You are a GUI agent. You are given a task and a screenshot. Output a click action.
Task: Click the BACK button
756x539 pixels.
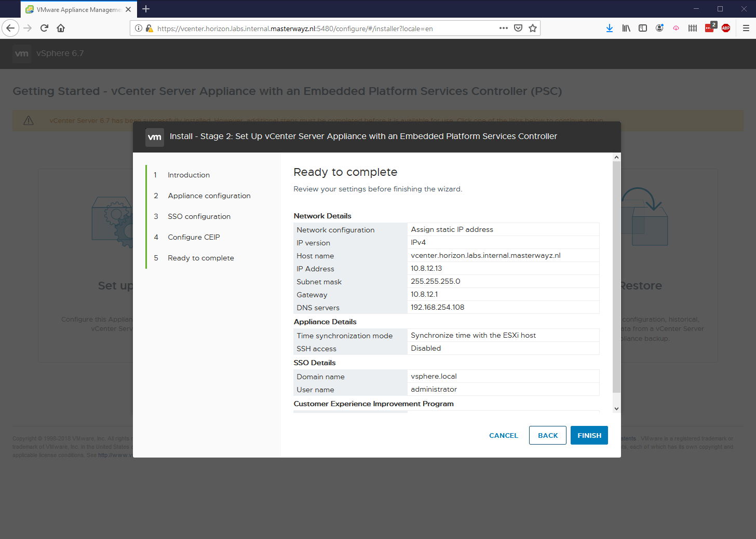point(548,435)
